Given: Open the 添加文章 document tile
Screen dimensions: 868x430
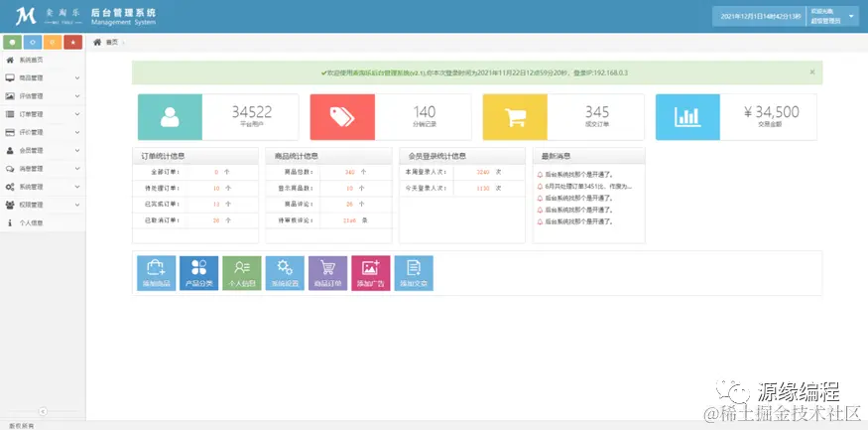Looking at the screenshot, I should tap(414, 273).
